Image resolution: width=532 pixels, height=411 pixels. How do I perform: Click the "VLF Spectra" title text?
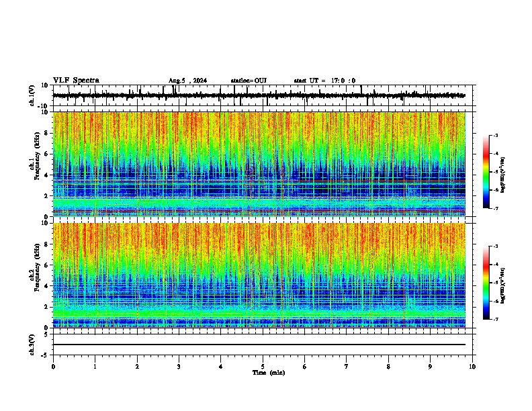[x=77, y=81]
